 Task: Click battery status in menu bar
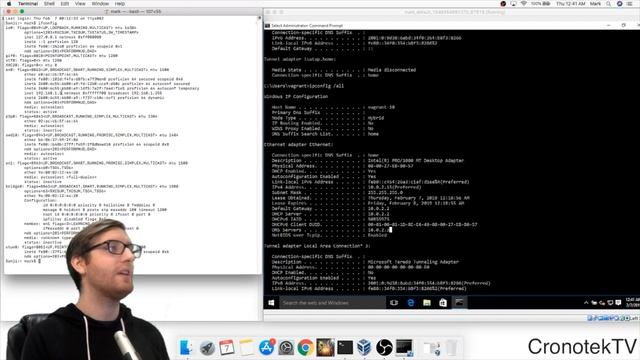541,3
